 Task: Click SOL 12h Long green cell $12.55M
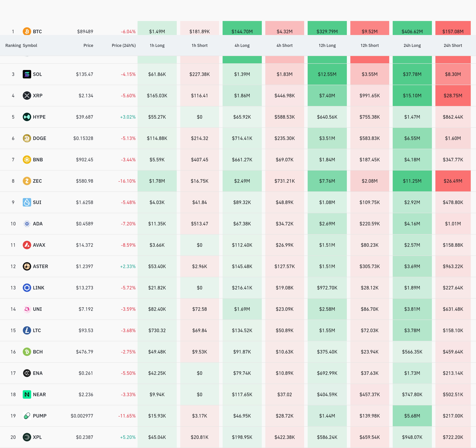pyautogui.click(x=327, y=74)
